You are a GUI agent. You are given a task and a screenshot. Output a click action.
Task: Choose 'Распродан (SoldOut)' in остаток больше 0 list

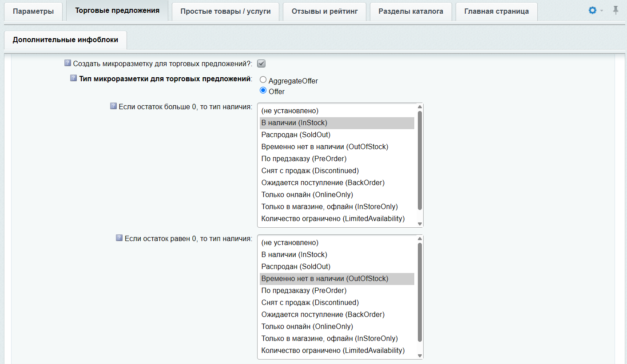(337, 135)
